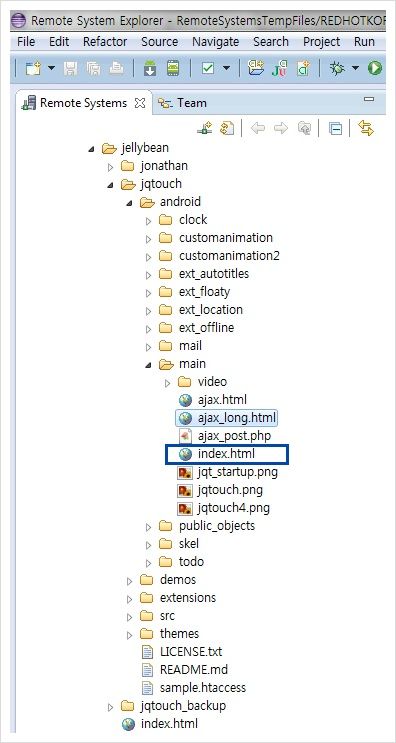Click the New wizard toolbar icon

(33, 69)
